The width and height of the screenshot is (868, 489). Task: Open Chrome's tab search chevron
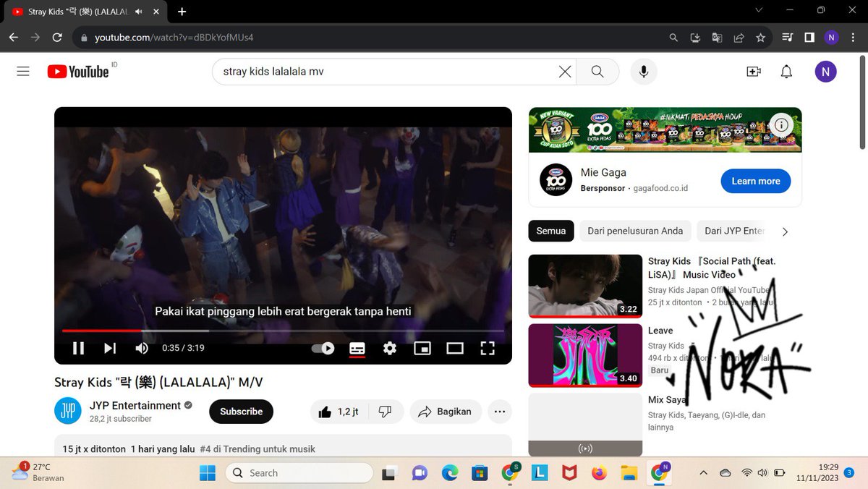point(758,10)
